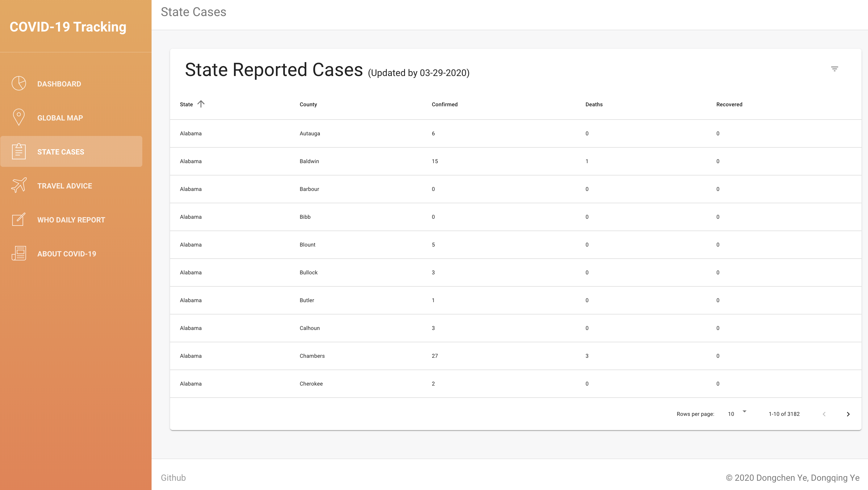
Task: Toggle the State column sort arrow
Action: pos(201,104)
